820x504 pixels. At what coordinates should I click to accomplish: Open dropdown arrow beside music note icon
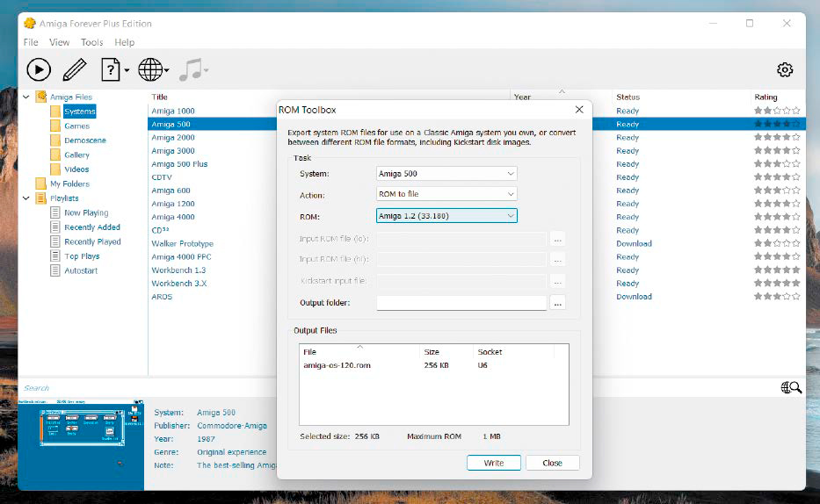pos(206,70)
